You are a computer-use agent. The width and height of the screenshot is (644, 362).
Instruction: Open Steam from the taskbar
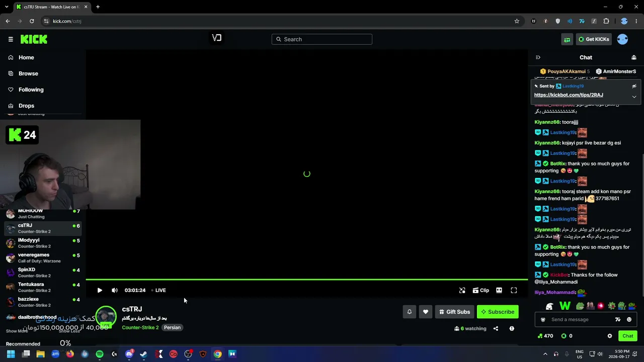[x=143, y=354]
